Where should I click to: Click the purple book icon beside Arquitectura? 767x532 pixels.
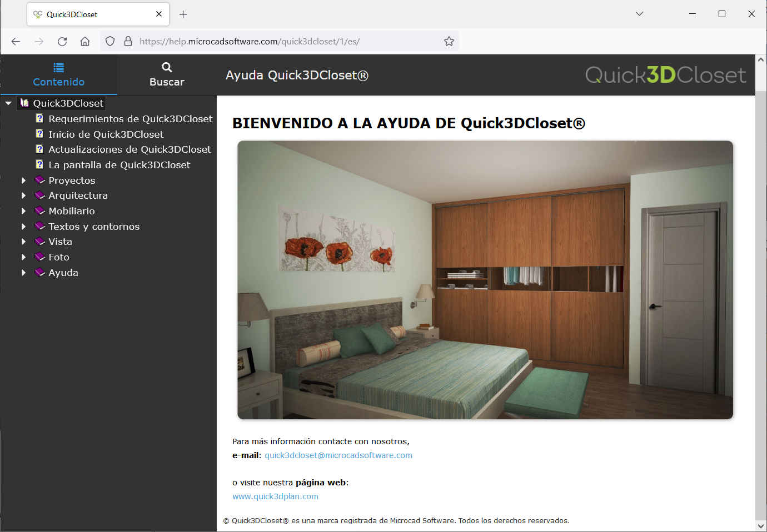click(x=40, y=195)
